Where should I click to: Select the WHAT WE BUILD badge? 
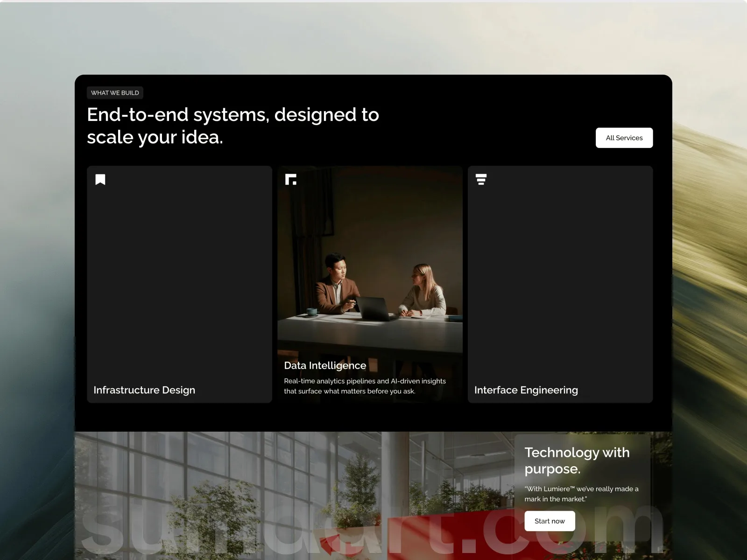click(115, 93)
